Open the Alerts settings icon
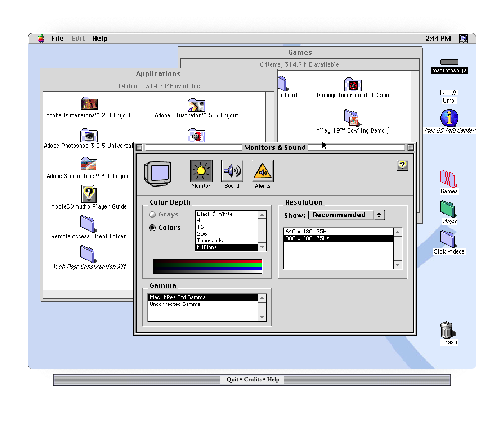 (x=262, y=171)
